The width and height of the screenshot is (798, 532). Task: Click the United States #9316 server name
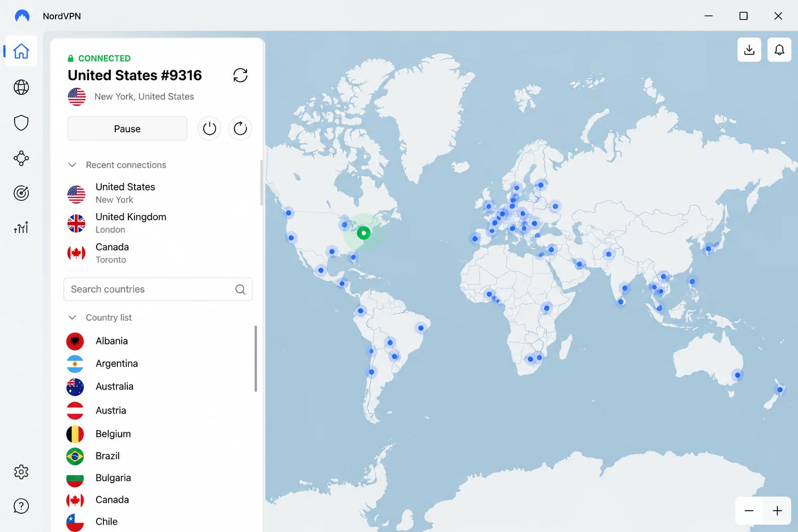tap(135, 75)
